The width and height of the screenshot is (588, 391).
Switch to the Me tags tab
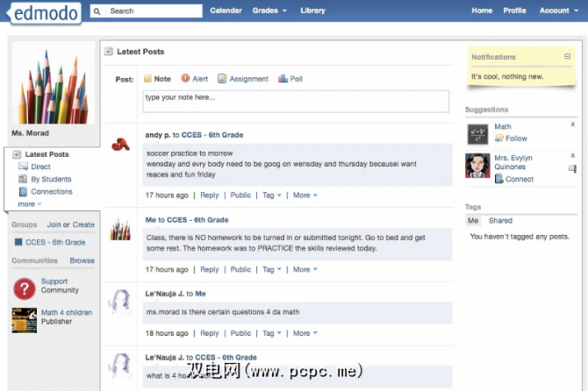(x=473, y=221)
